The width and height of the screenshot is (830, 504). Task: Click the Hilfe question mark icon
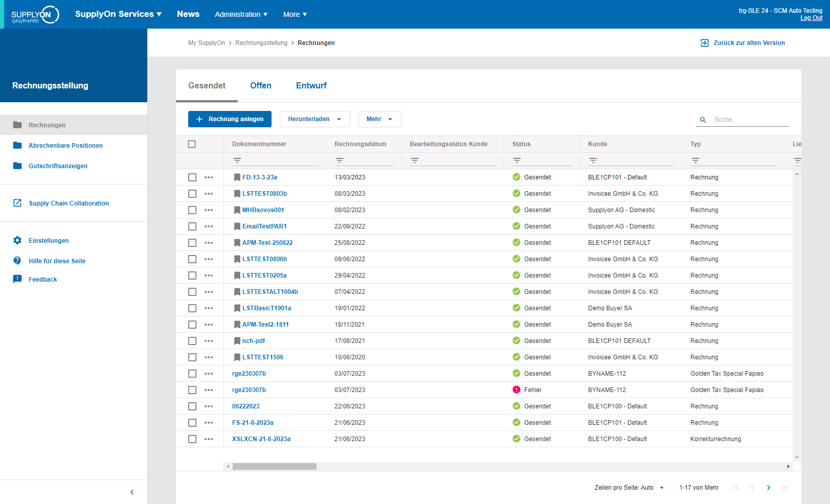[17, 261]
